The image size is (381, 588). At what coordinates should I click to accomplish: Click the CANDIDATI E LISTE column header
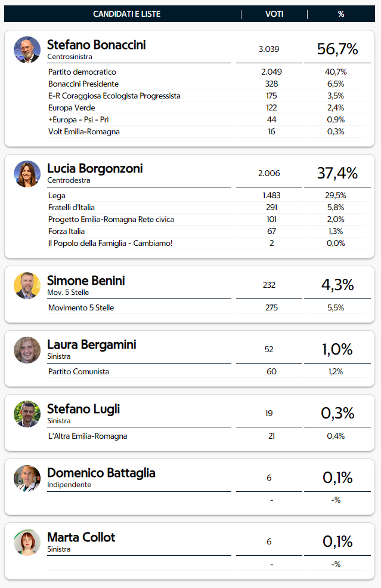coord(126,14)
